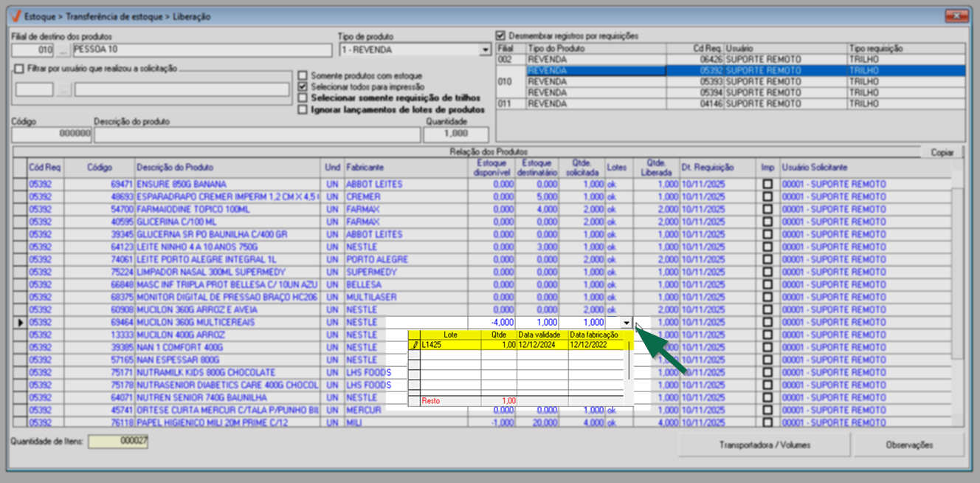This screenshot has width=980, height=483.
Task: Open branch lookup button next to 010
Action: [63, 50]
